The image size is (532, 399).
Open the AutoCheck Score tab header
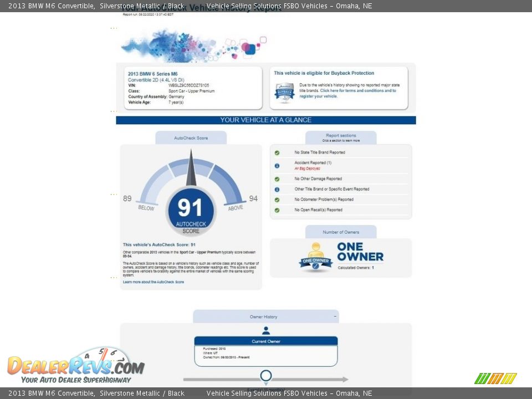tap(191, 138)
